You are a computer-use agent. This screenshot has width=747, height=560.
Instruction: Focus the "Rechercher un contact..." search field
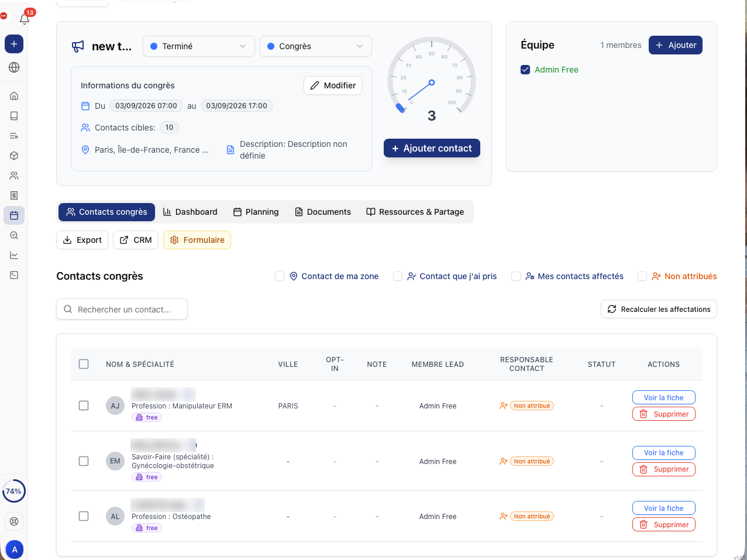point(122,309)
